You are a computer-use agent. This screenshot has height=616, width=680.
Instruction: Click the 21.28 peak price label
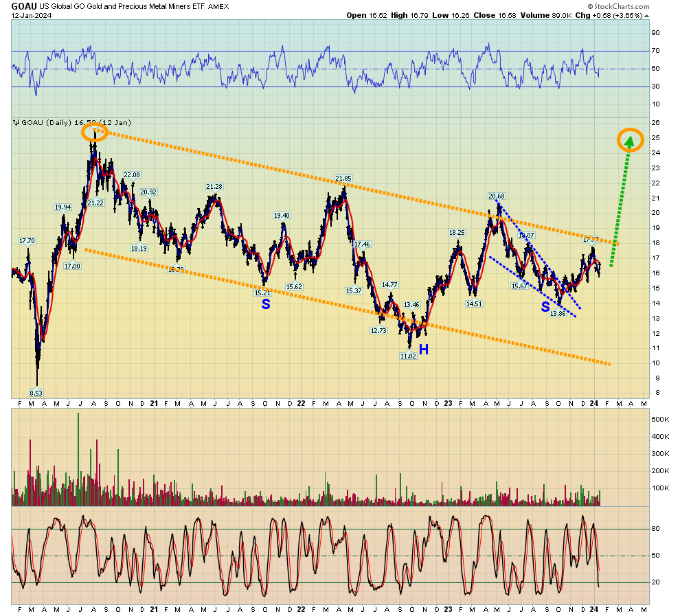(214, 186)
